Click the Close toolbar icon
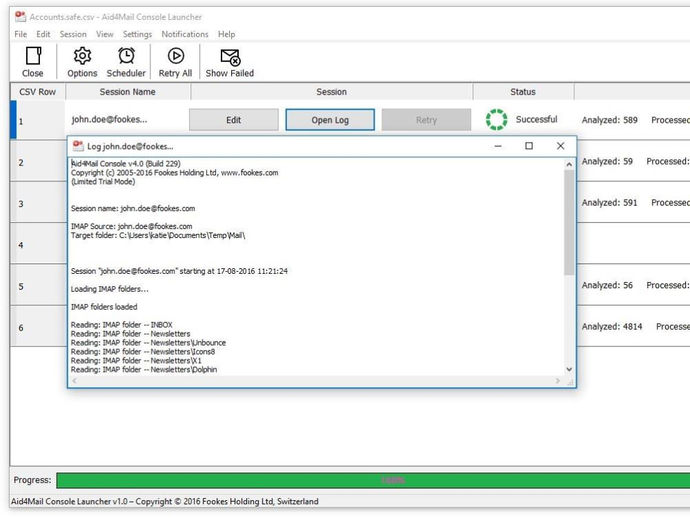 [x=33, y=56]
